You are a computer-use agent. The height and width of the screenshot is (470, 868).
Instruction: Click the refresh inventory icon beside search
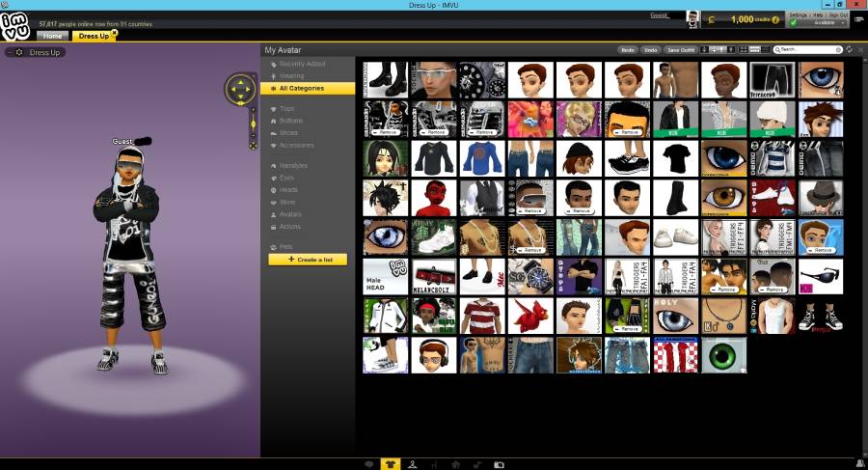[849, 49]
